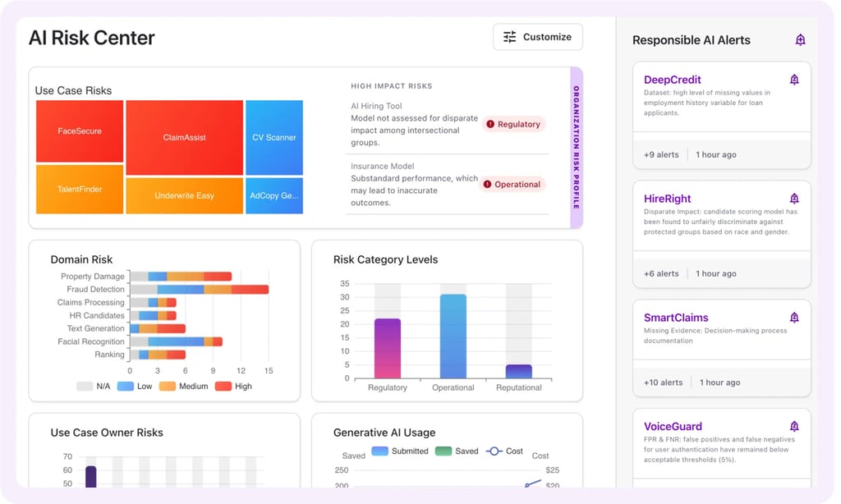Click the SmartClaims notification bell icon
The width and height of the screenshot is (841, 504).
(793, 317)
